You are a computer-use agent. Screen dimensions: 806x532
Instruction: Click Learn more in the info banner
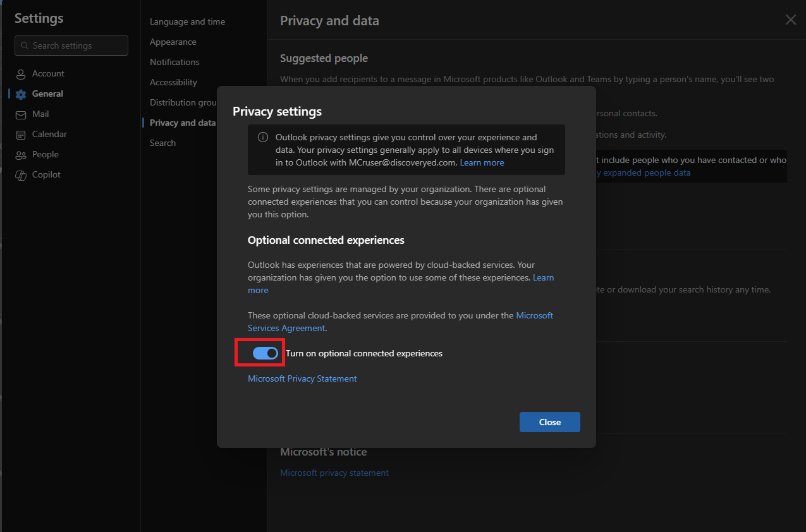[x=482, y=162]
